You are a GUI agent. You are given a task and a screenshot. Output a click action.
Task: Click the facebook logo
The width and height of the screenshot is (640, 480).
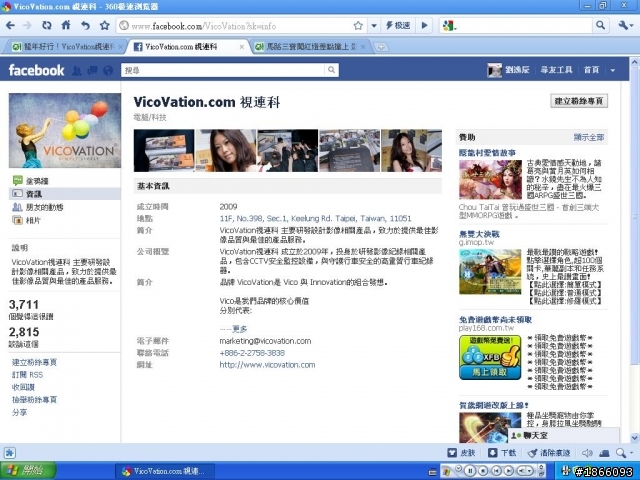36,70
